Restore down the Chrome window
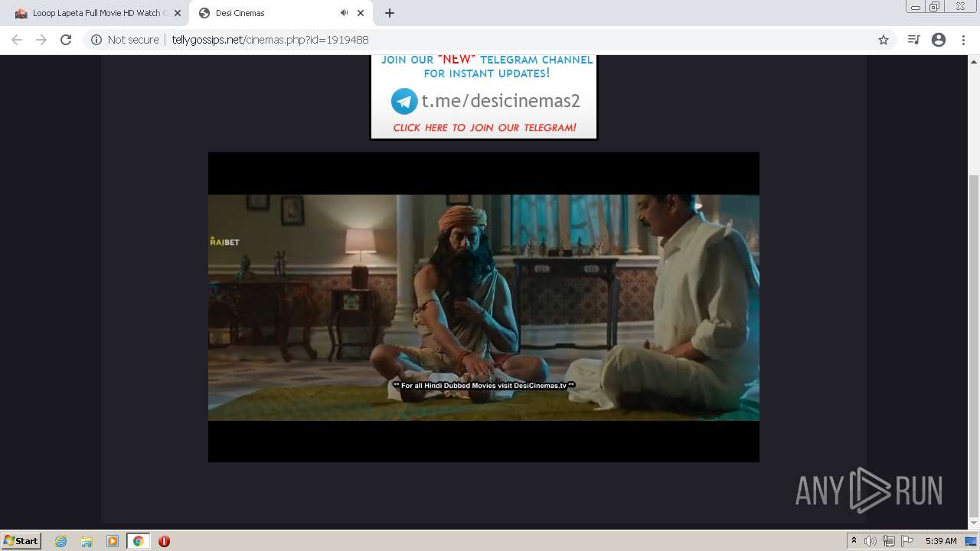980x551 pixels. 935,6
